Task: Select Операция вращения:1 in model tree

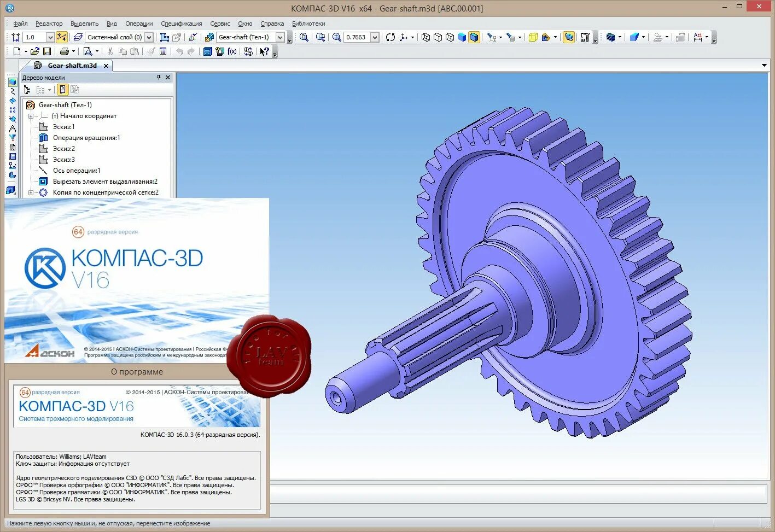Action: click(86, 138)
